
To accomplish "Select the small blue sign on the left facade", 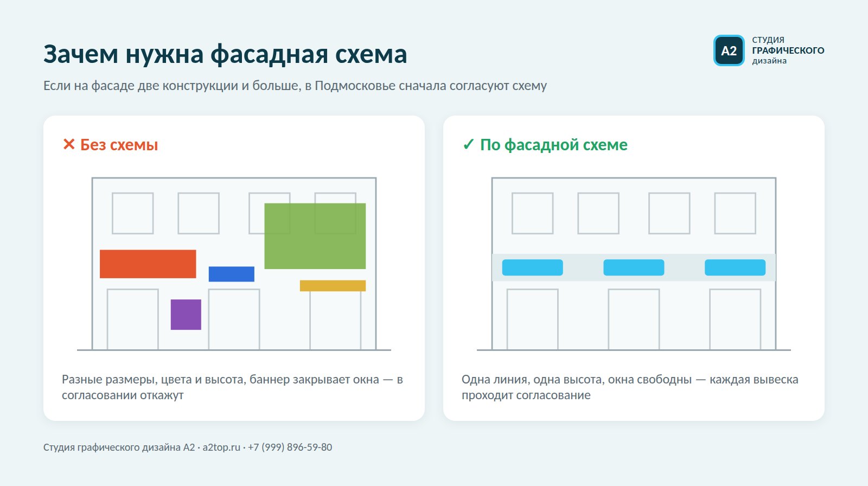I will (x=232, y=274).
